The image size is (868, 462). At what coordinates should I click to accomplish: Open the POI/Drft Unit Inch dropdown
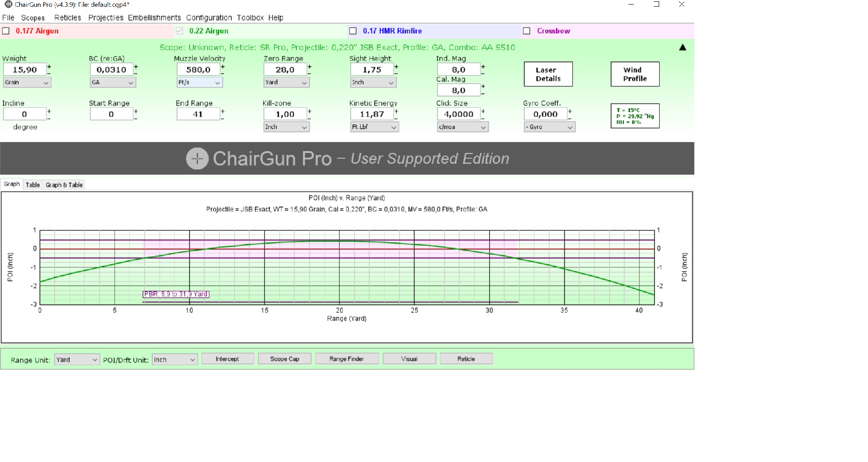(x=175, y=360)
